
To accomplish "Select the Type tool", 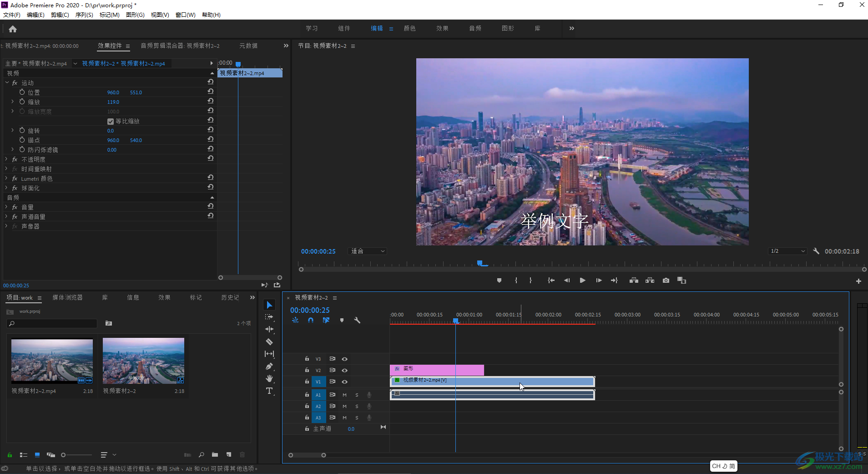I will pyautogui.click(x=269, y=391).
